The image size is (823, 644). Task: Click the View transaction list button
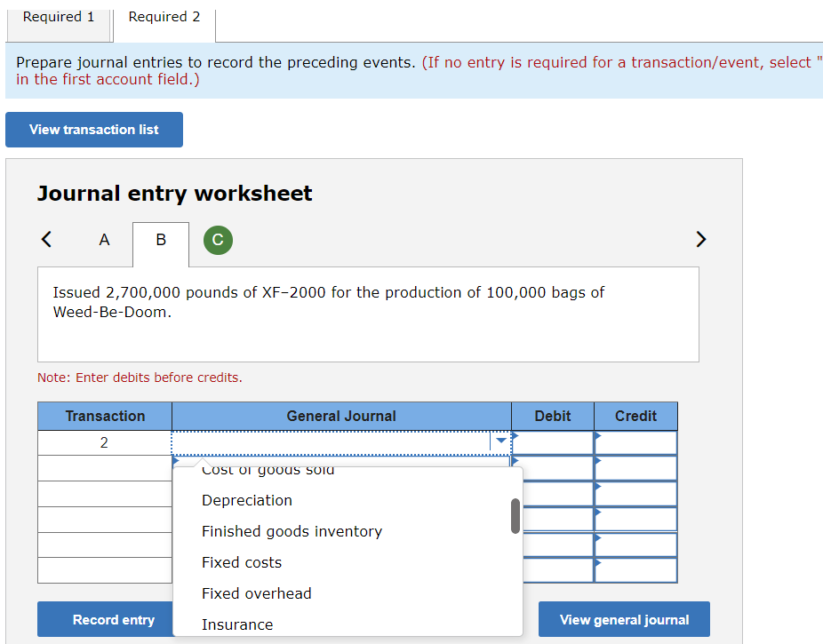[x=93, y=129]
